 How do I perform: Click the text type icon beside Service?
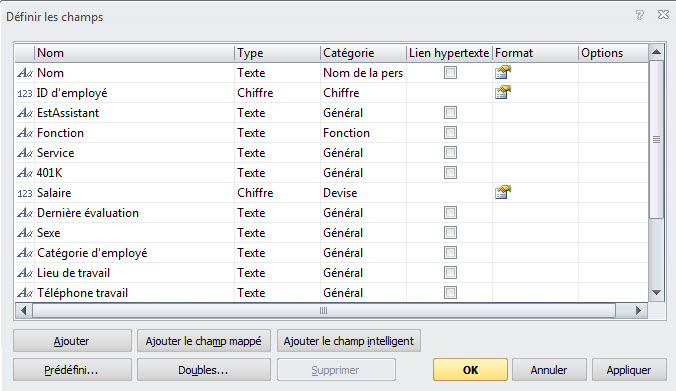(25, 153)
